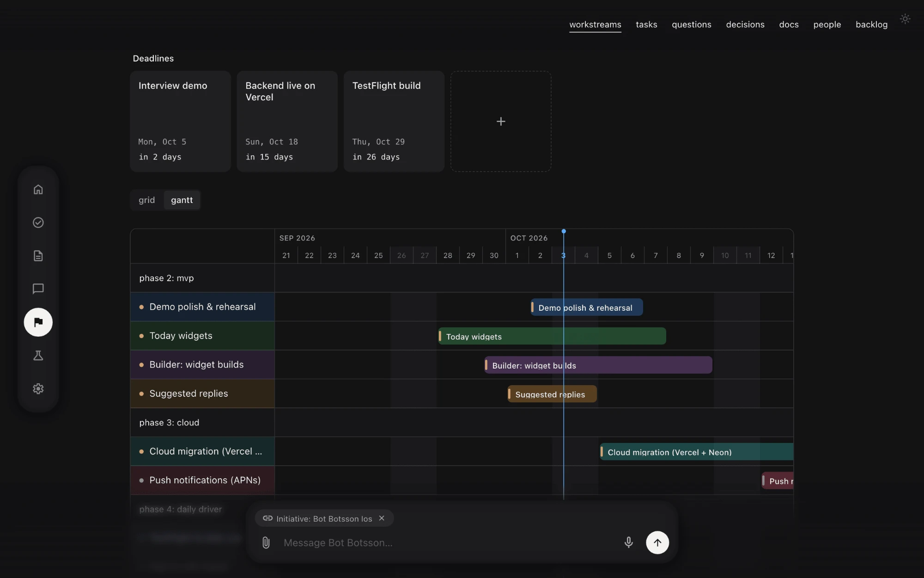
Task: Open the home icon in sidebar
Action: 38,190
